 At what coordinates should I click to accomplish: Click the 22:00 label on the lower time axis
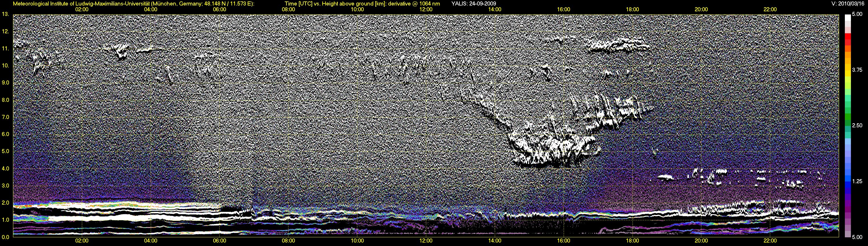[x=770, y=241]
